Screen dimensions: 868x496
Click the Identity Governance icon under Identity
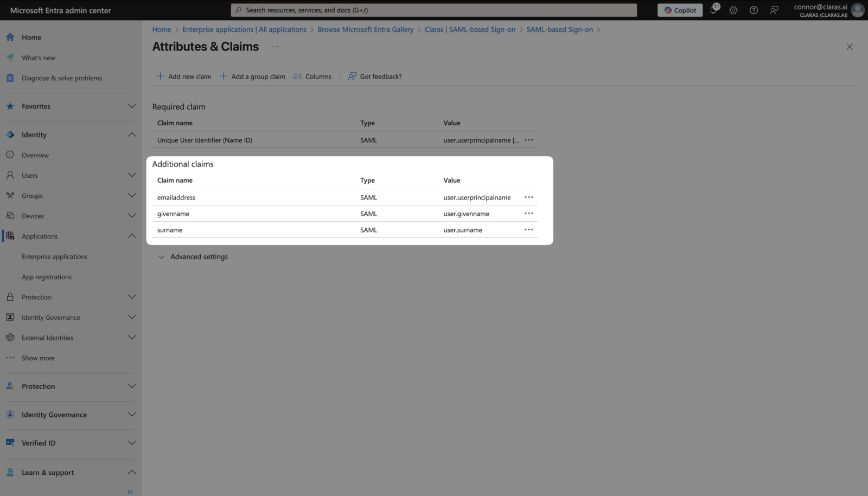coord(10,317)
